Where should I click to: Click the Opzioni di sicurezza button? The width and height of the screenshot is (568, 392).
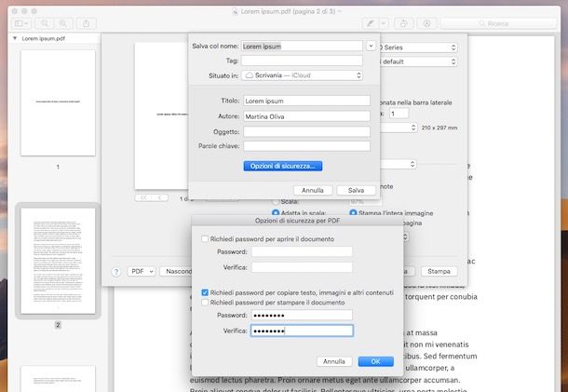[283, 166]
